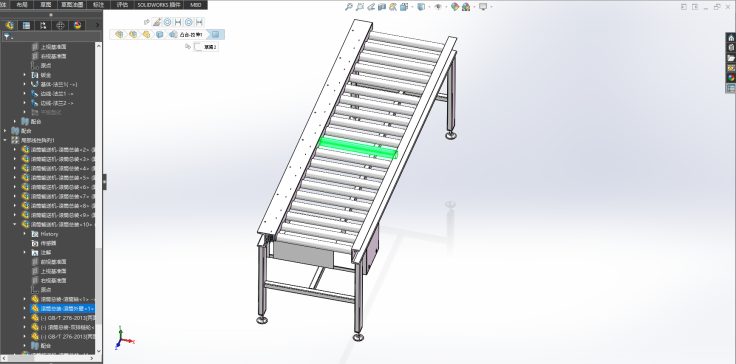Open the PropertyManager tab
The height and width of the screenshot is (364, 736).
coord(26,25)
